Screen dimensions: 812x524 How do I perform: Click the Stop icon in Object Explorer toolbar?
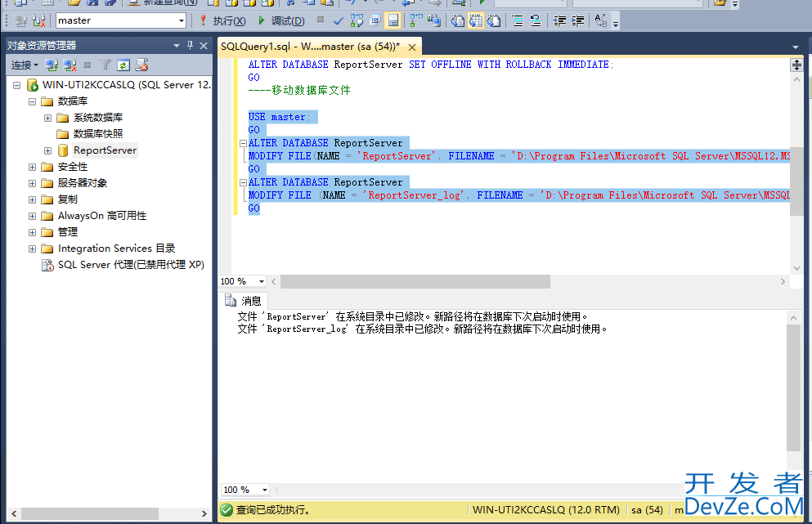point(87,65)
